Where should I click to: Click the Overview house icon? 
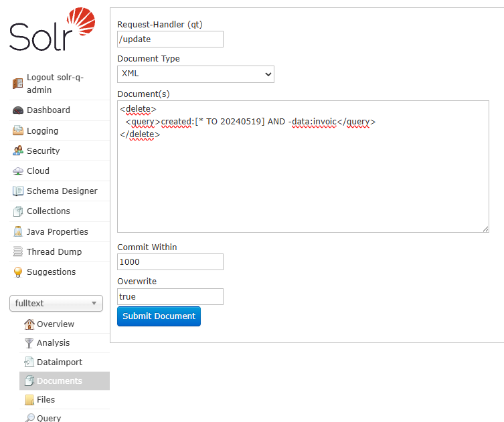click(x=29, y=324)
